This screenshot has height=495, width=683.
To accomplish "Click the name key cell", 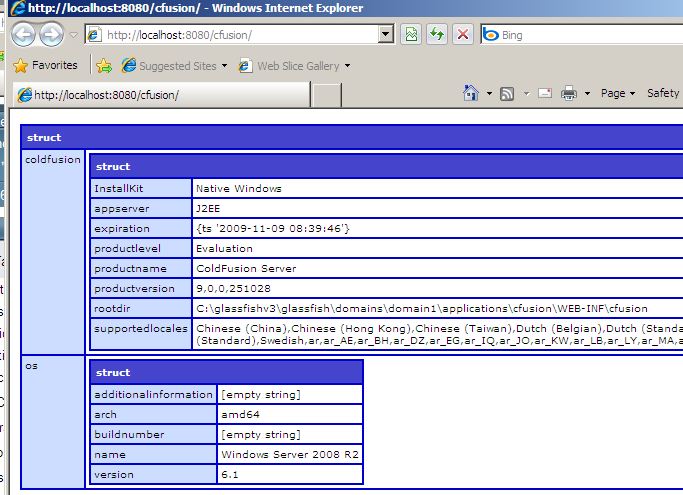I will coord(153,454).
